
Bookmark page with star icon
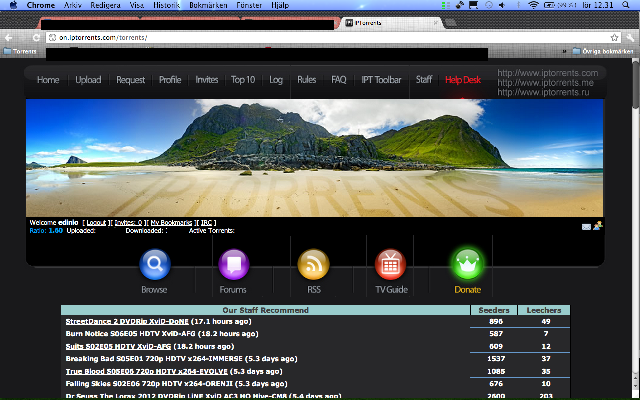point(614,38)
